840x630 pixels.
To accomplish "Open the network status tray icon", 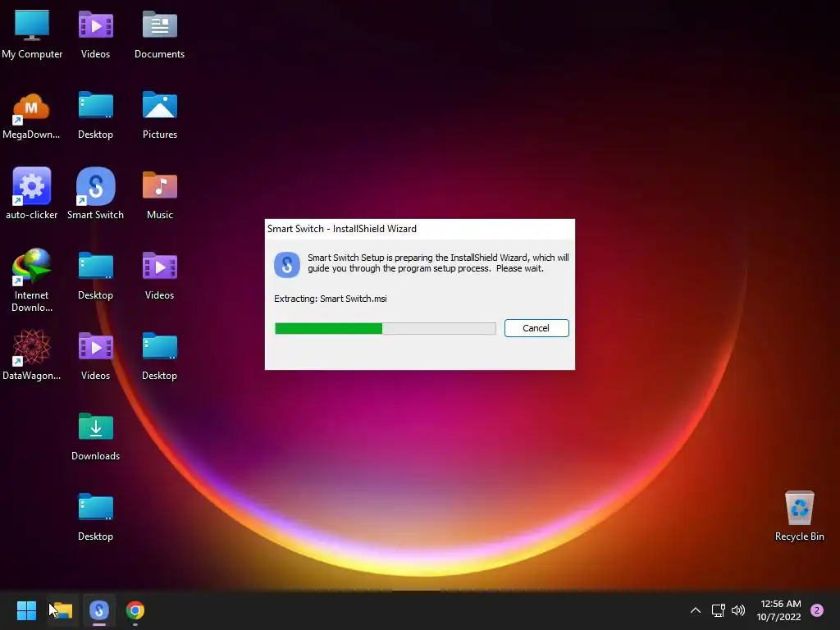I will (718, 610).
